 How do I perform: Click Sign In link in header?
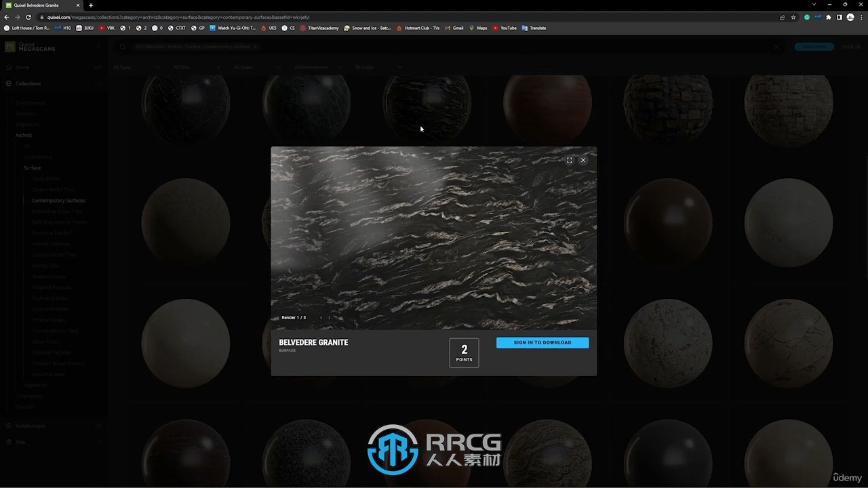[850, 47]
